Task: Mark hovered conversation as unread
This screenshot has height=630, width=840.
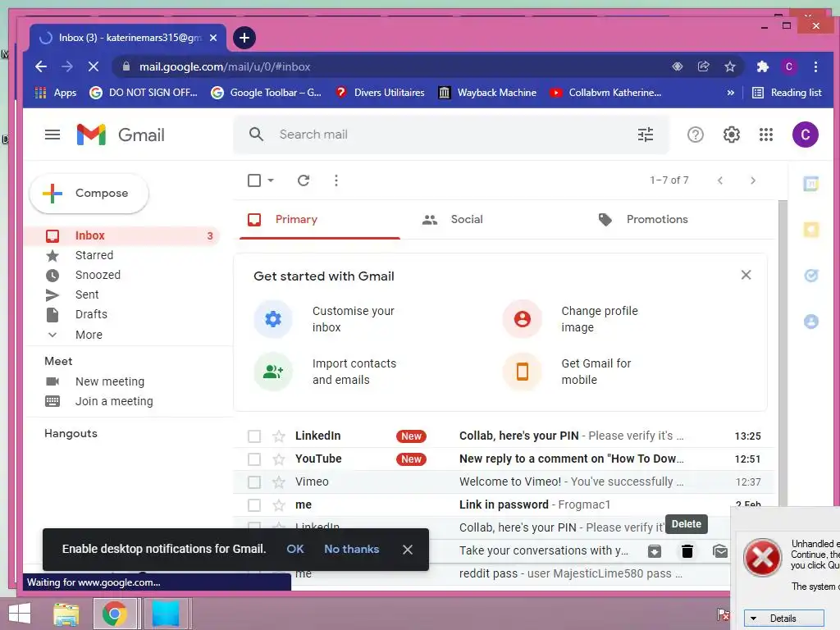Action: (x=720, y=550)
